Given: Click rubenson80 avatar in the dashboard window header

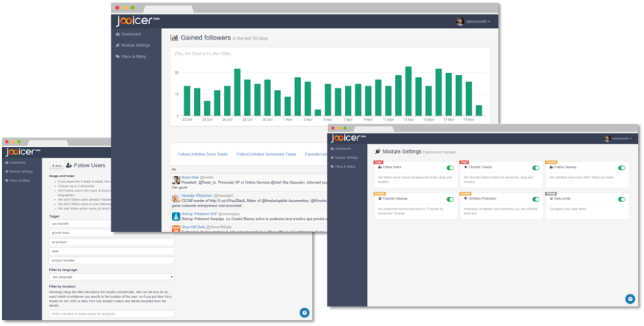Looking at the screenshot, I should (x=460, y=21).
